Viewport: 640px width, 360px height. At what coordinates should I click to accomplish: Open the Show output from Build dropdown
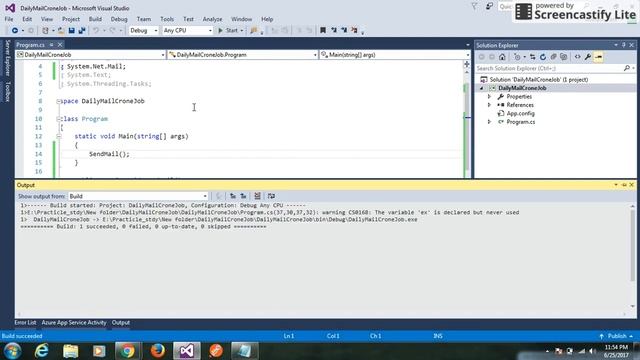coord(138,196)
